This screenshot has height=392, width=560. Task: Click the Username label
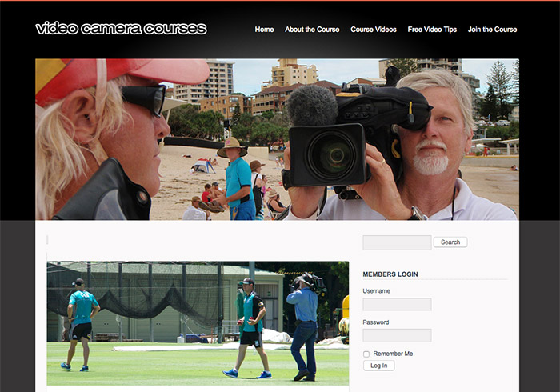click(x=377, y=291)
